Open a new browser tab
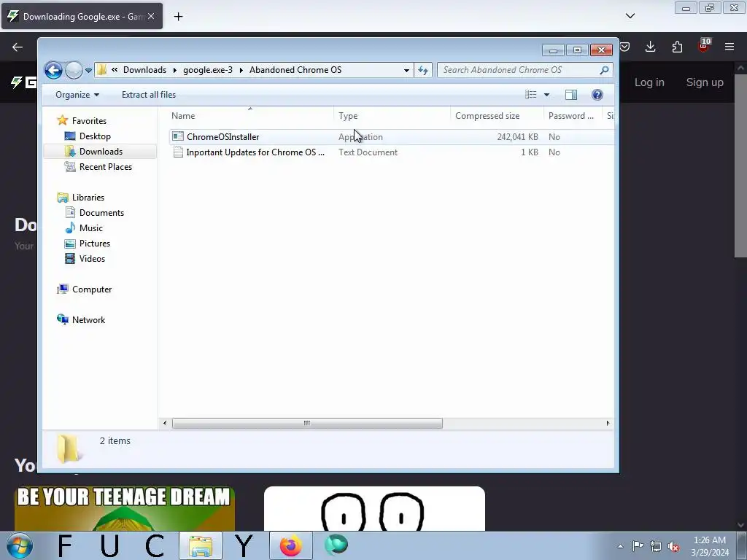This screenshot has width=747, height=560. coord(178,16)
